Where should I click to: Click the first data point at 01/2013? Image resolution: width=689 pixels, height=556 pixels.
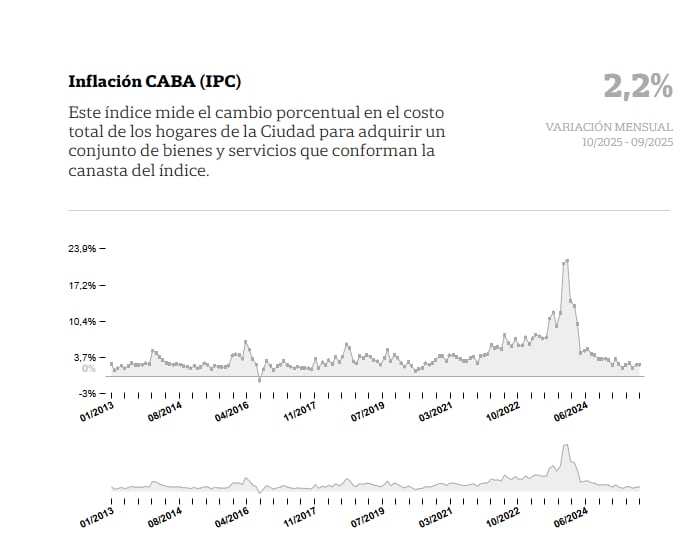(x=111, y=364)
